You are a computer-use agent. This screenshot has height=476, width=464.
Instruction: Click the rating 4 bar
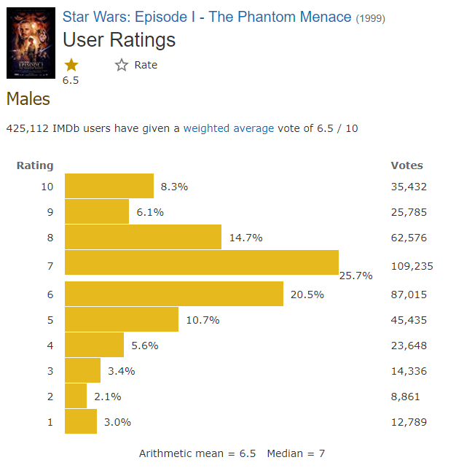tap(95, 345)
